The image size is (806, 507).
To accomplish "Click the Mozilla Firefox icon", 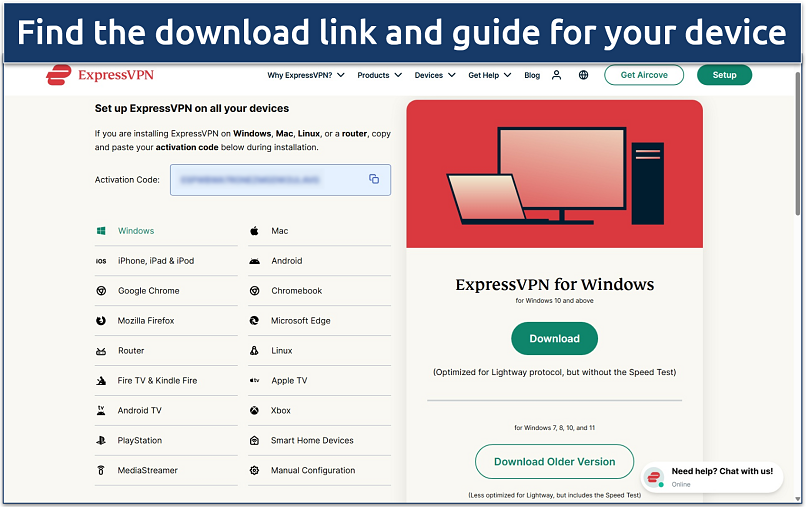I will tap(101, 321).
